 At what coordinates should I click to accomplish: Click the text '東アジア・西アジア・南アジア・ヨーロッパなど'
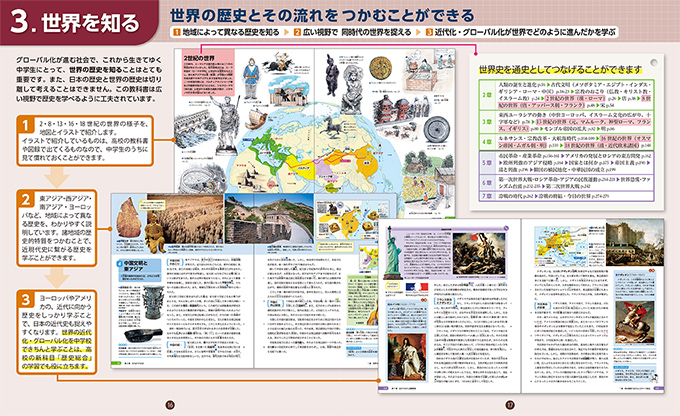tap(57, 207)
